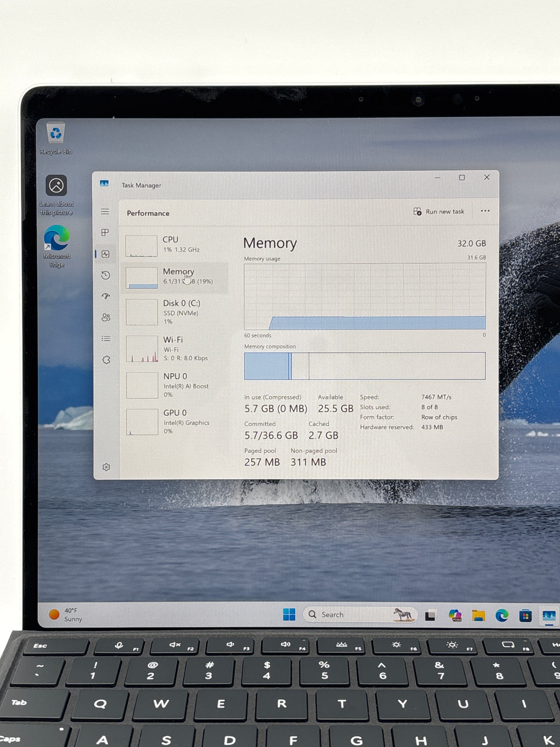Screen dimensions: 560x747
Task: Click the Performance page heading
Action: [x=148, y=213]
